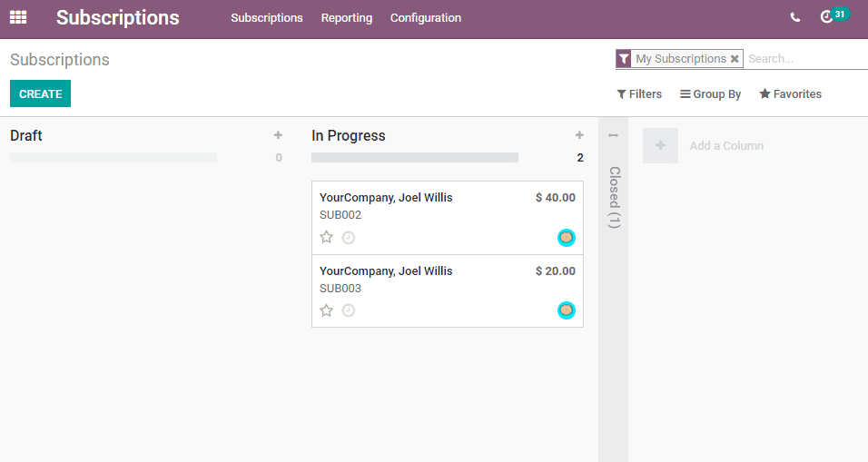This screenshot has width=868, height=462.
Task: Star the SUB003 subscription card
Action: click(327, 310)
